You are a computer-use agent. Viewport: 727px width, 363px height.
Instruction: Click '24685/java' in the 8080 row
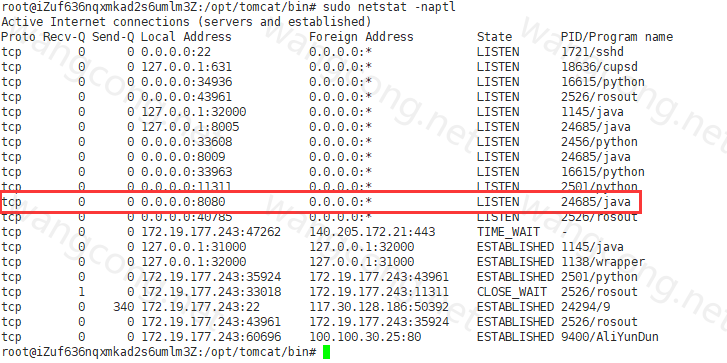tap(596, 202)
